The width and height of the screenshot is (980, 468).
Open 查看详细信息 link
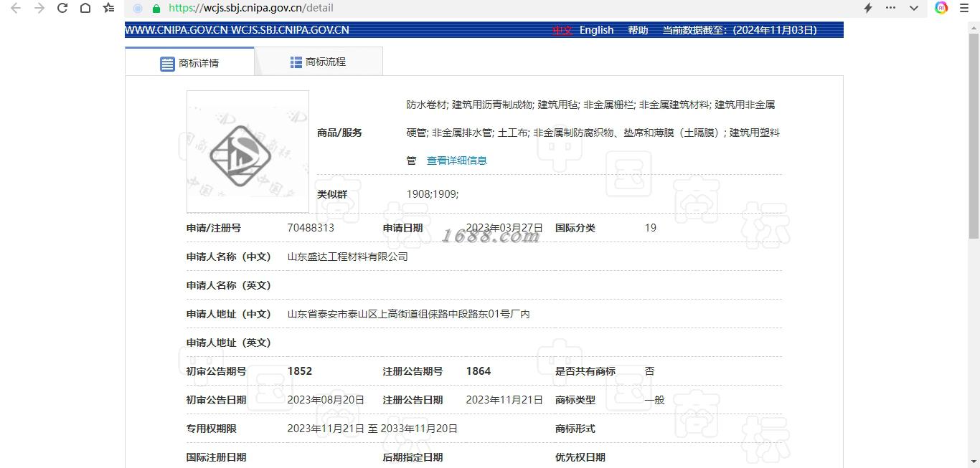pos(457,161)
